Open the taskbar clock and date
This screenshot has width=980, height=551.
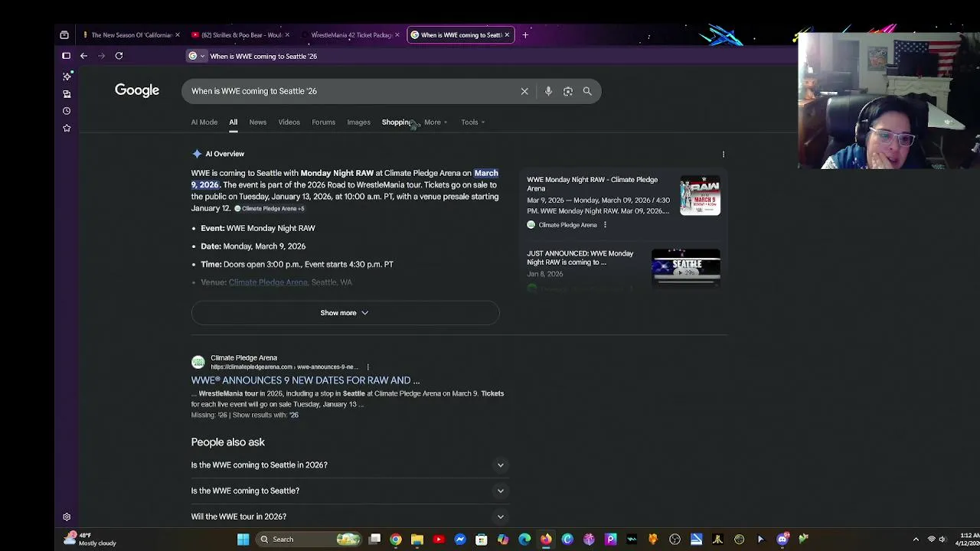[x=968, y=540]
